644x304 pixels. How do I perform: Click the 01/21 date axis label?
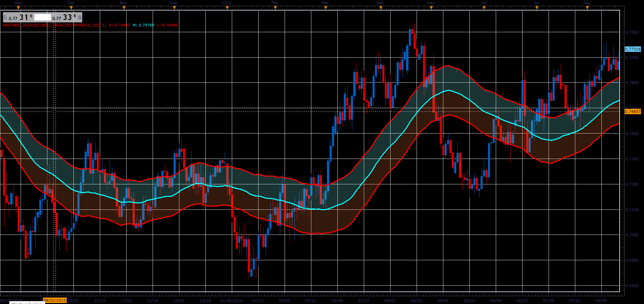pos(258,301)
